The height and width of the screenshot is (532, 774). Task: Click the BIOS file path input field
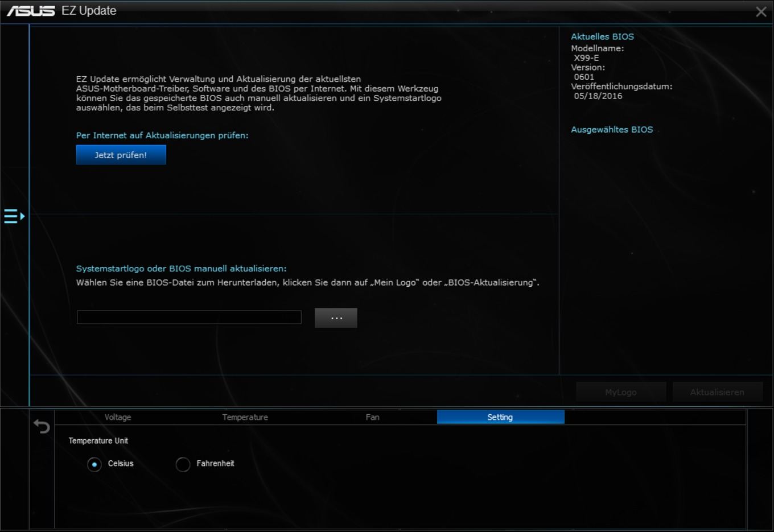click(189, 317)
